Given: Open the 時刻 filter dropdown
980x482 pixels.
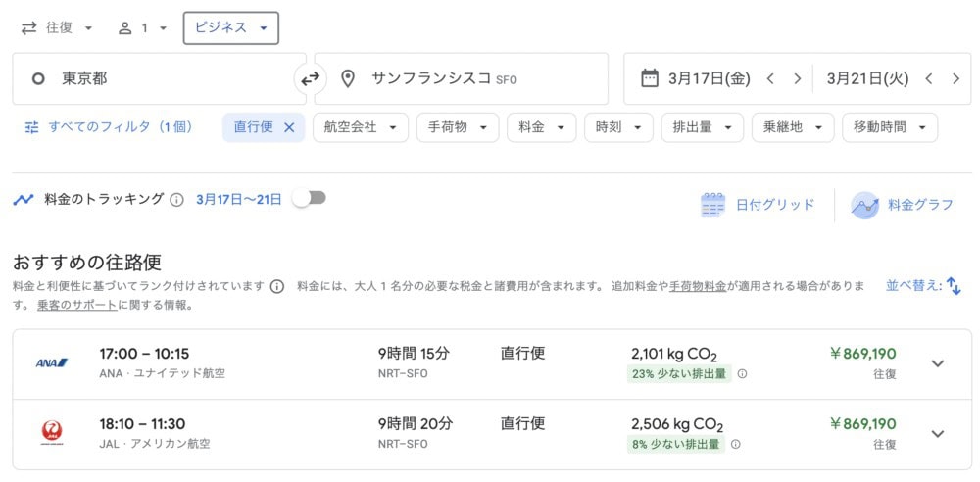Looking at the screenshot, I should pos(618,127).
